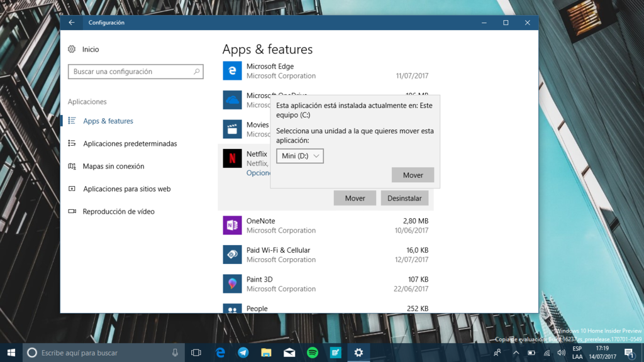Open Aplicaciones para sitios web page
Viewport: 644px width, 362px height.
coord(126,189)
